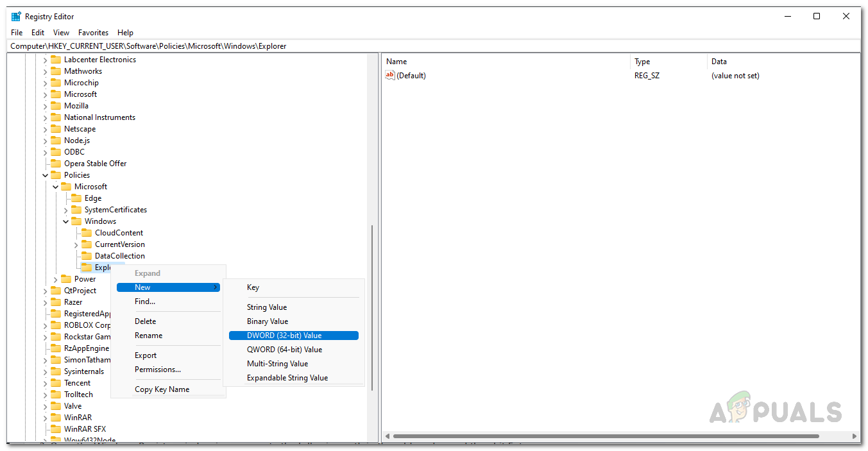Screen dimensions: 868x451
Task: Collapse the Windows key
Action: click(66, 221)
